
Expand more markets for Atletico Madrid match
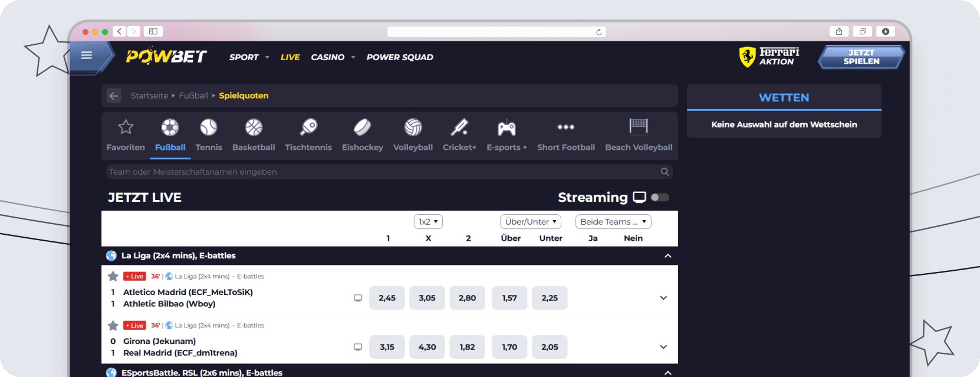coord(663,298)
